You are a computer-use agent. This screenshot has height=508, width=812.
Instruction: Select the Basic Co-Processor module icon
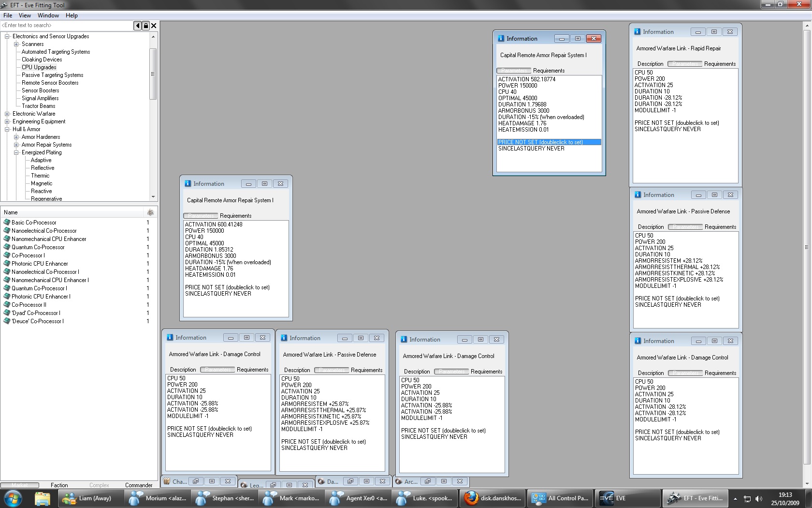coord(7,223)
